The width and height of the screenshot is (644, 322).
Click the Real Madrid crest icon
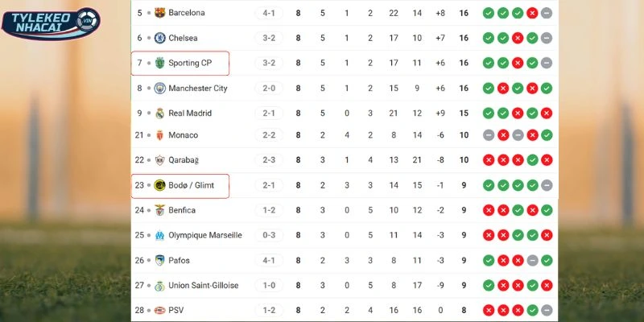click(x=159, y=114)
